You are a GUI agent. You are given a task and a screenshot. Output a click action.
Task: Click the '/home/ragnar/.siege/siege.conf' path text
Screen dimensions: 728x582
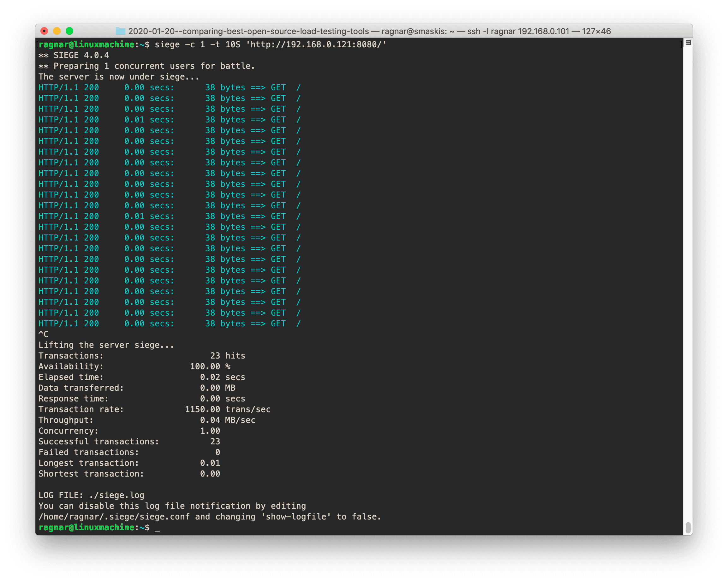114,517
